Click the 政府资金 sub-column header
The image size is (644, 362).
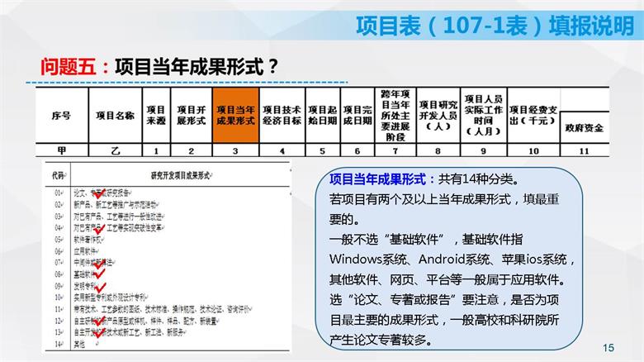coord(584,128)
